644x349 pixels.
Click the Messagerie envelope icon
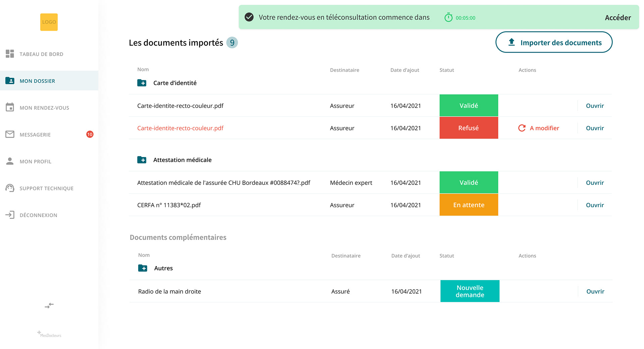(10, 134)
